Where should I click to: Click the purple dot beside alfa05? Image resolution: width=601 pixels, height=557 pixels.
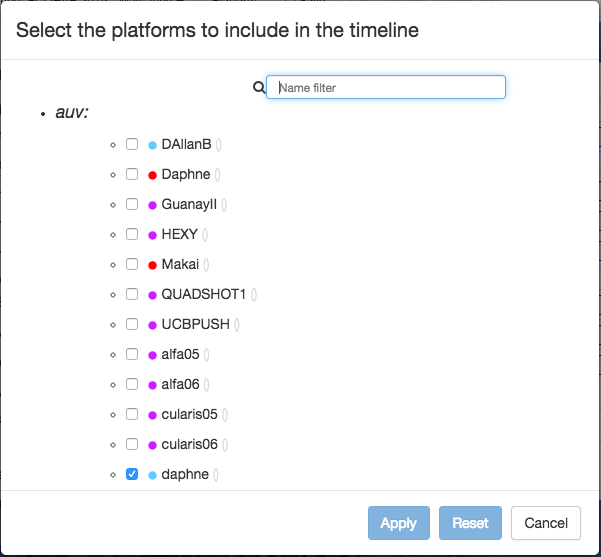pyautogui.click(x=152, y=355)
